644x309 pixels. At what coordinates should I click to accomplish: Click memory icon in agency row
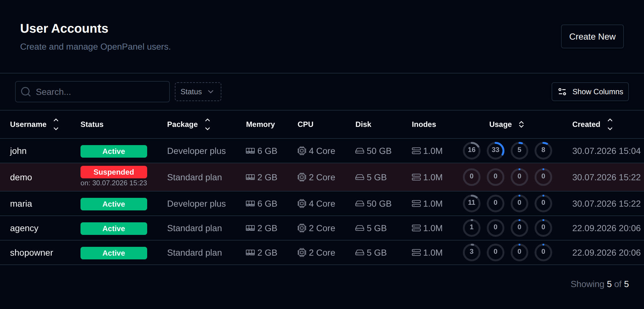[x=250, y=228]
